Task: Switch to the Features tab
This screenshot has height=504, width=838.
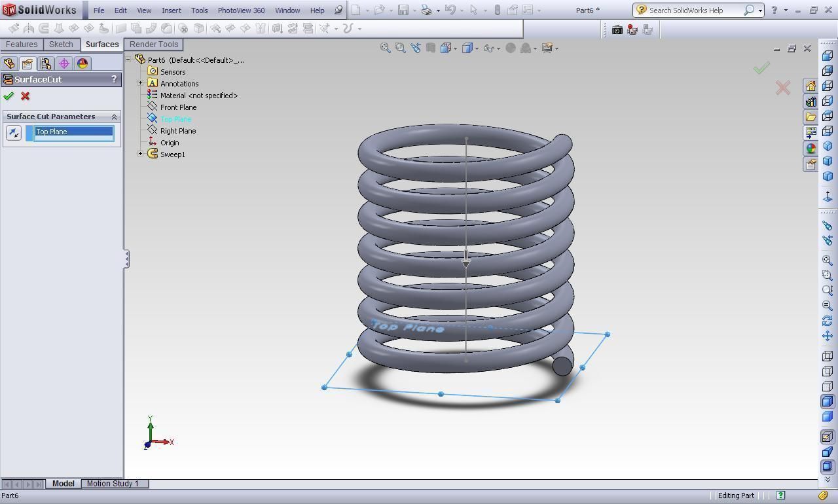Action: coord(22,44)
